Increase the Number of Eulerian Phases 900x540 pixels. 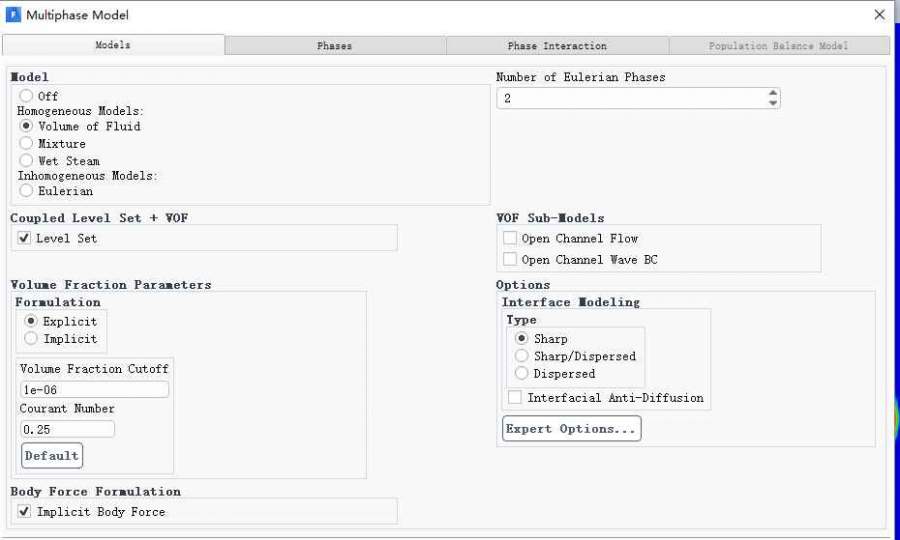tap(772, 94)
